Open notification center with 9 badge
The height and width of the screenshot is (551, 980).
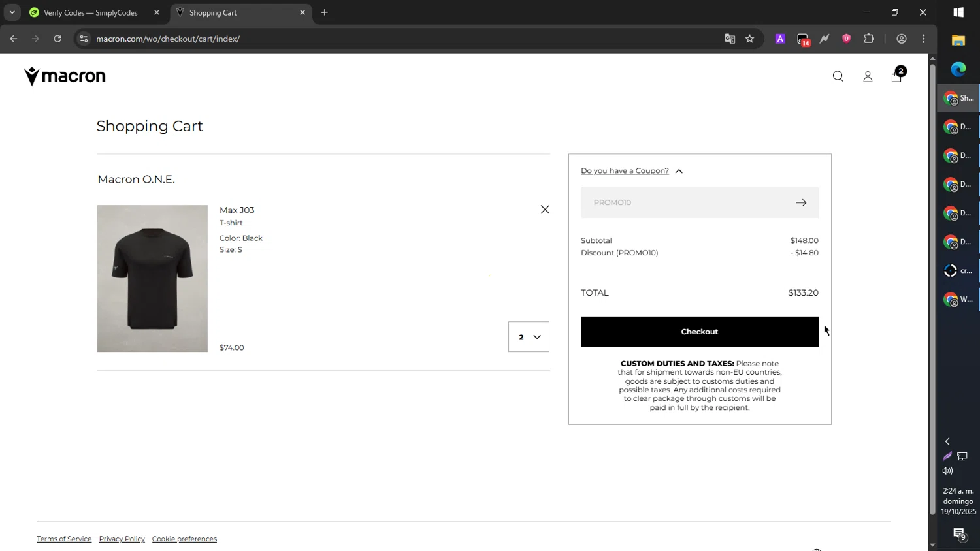tap(959, 535)
